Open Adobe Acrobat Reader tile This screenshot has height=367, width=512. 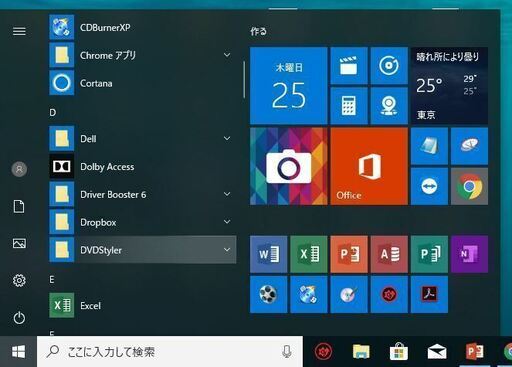pyautogui.click(x=429, y=294)
